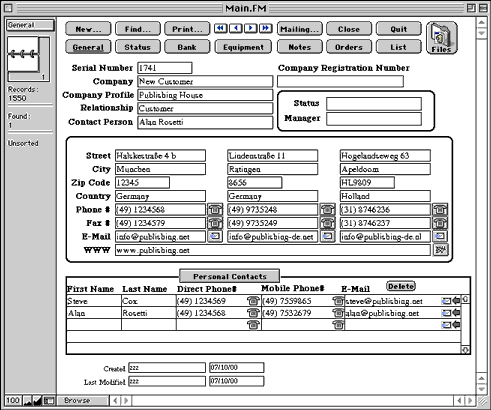Click the Street field Lindenstraße 11

click(x=273, y=156)
